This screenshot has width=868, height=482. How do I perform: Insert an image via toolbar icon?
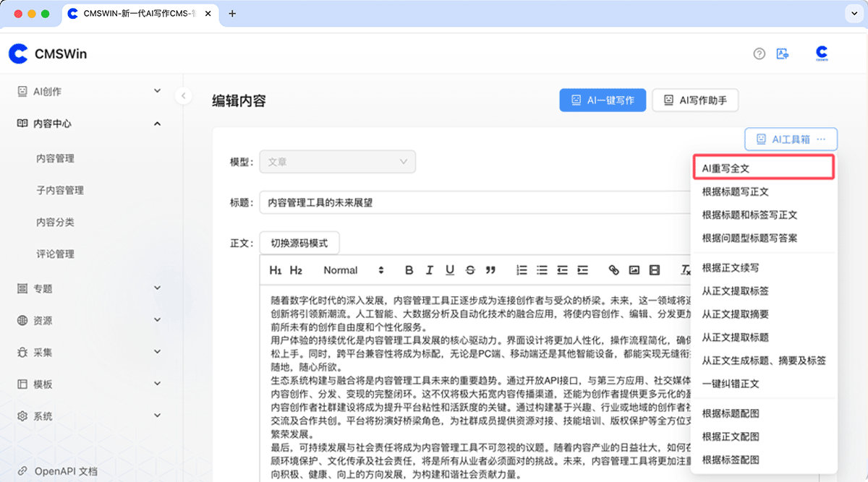(634, 270)
